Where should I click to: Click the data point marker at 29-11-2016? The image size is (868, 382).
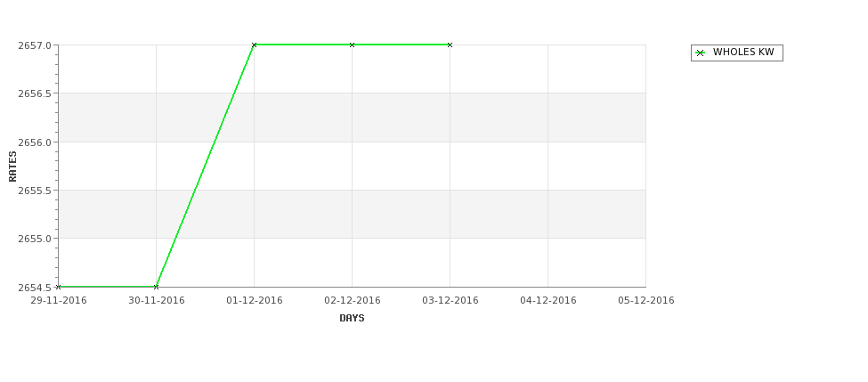click(x=58, y=287)
